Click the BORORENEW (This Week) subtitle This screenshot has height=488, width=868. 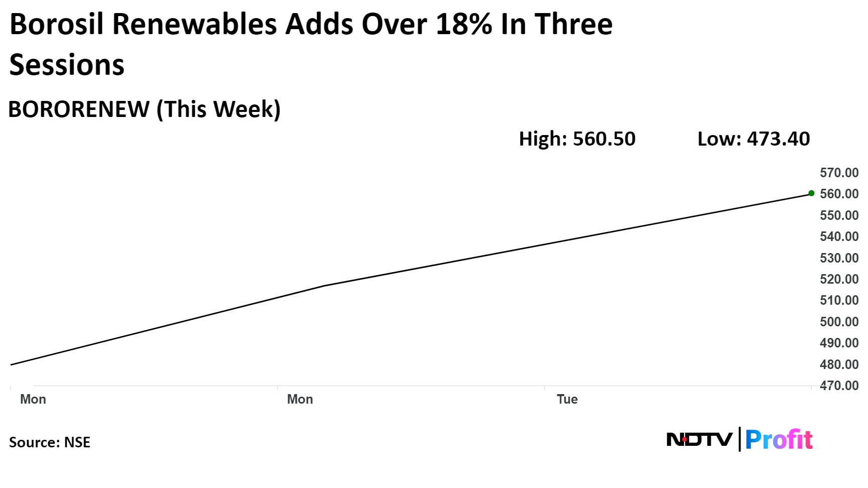[144, 109]
